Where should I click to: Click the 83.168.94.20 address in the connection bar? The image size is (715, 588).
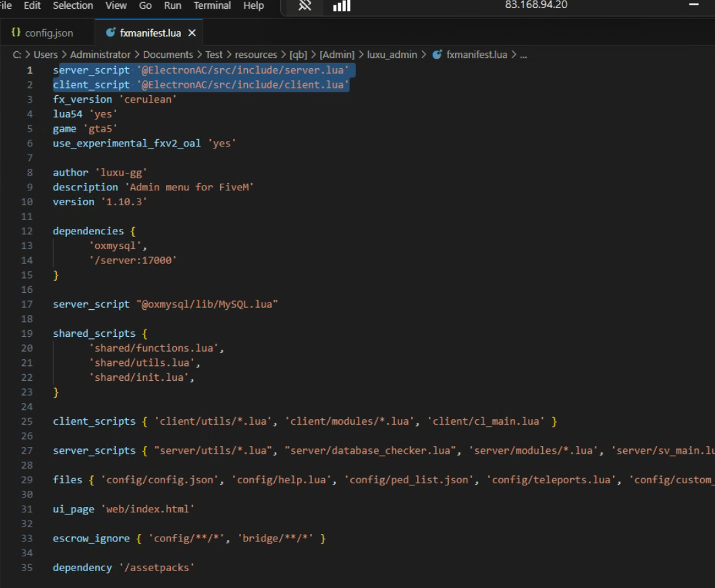click(536, 5)
